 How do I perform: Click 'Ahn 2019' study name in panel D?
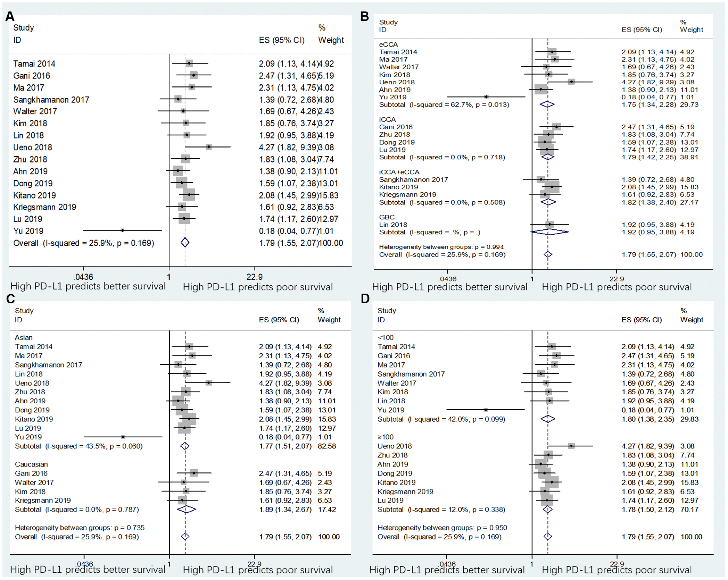click(x=392, y=464)
